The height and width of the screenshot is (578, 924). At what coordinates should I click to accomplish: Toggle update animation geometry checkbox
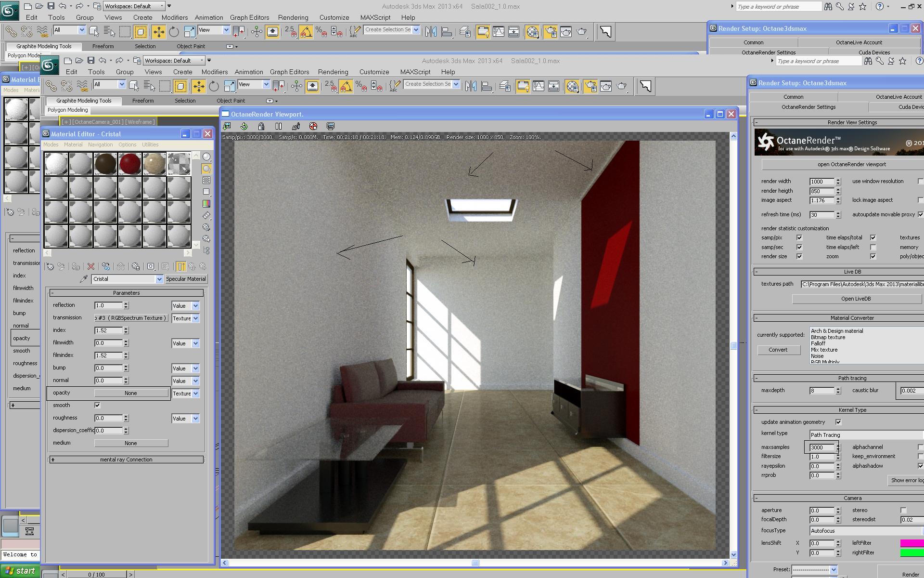click(x=838, y=422)
